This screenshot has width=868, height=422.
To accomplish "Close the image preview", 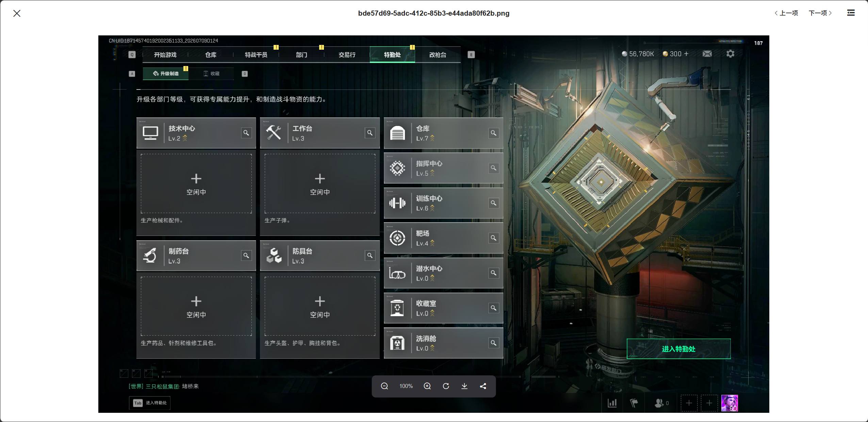I will pyautogui.click(x=17, y=13).
